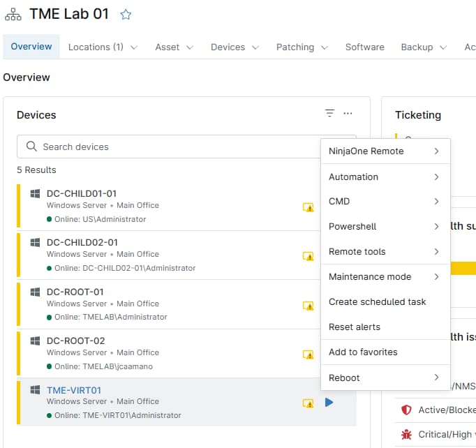Open warning alert icon for DC-ROOT-02
476x448 pixels.
click(x=308, y=354)
